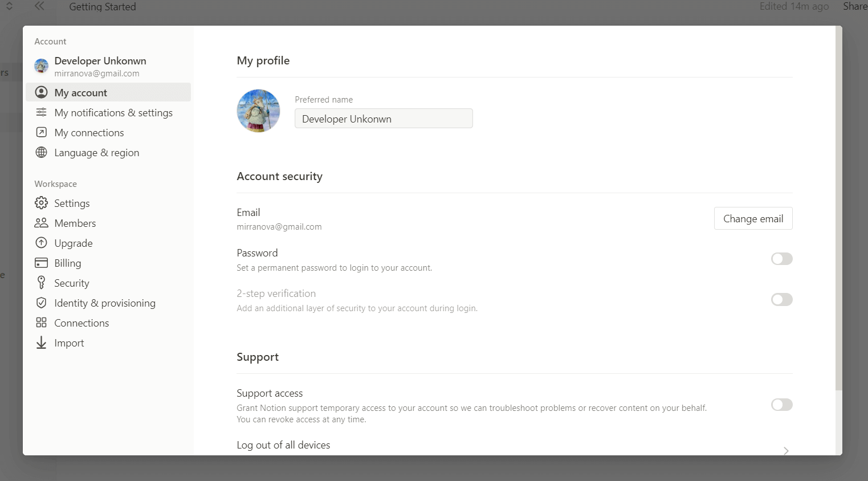Click the notifications & settings sliders icon
Viewport: 868px width, 481px height.
tap(41, 112)
